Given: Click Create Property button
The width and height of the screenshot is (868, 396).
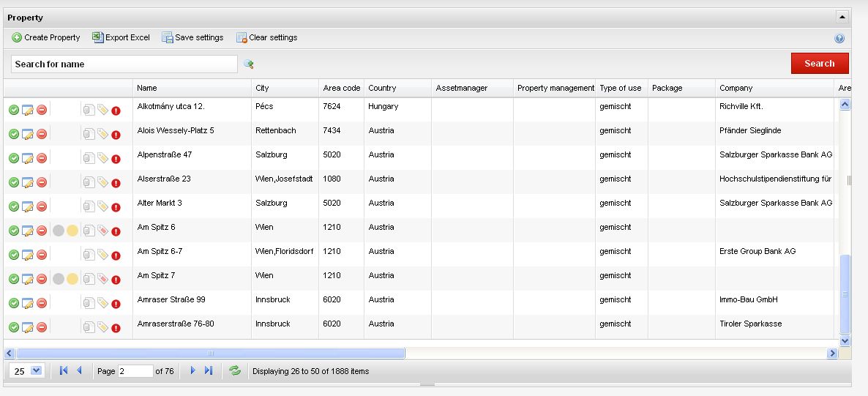Looking at the screenshot, I should pos(46,37).
